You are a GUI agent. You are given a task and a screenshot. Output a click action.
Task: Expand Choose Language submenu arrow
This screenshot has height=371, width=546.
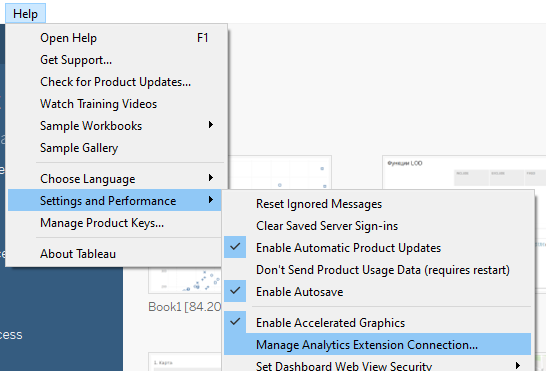[210, 178]
